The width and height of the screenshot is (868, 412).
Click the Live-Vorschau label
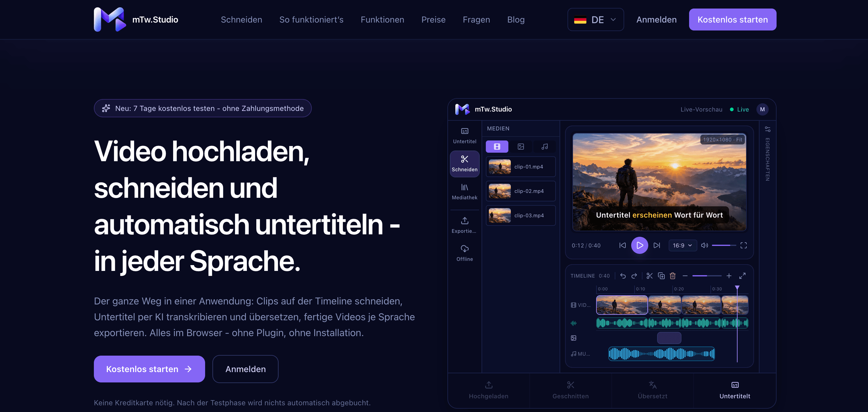(701, 109)
